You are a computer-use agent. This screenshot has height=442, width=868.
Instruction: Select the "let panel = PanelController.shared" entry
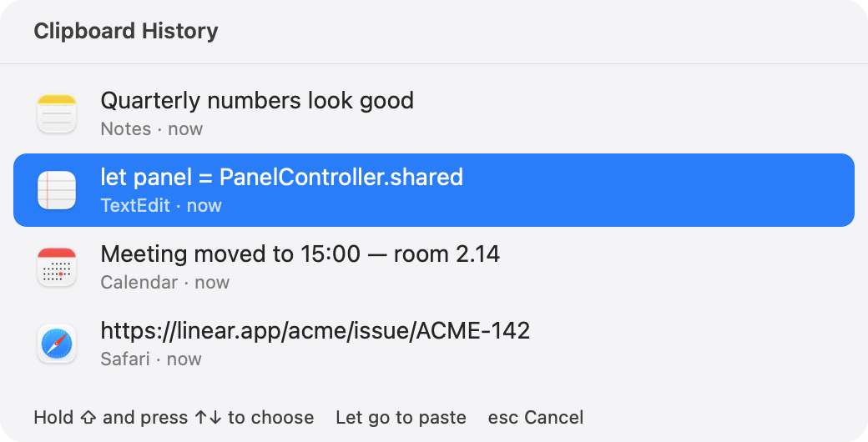(x=434, y=190)
